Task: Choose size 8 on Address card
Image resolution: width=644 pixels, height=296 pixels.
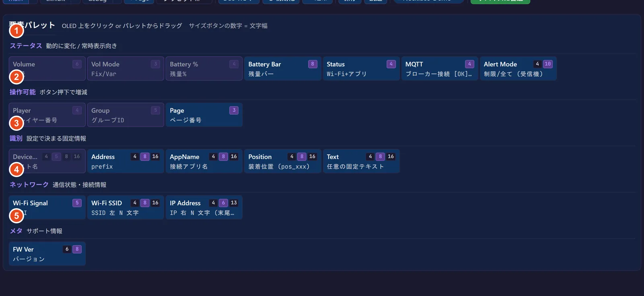Action: click(x=145, y=156)
